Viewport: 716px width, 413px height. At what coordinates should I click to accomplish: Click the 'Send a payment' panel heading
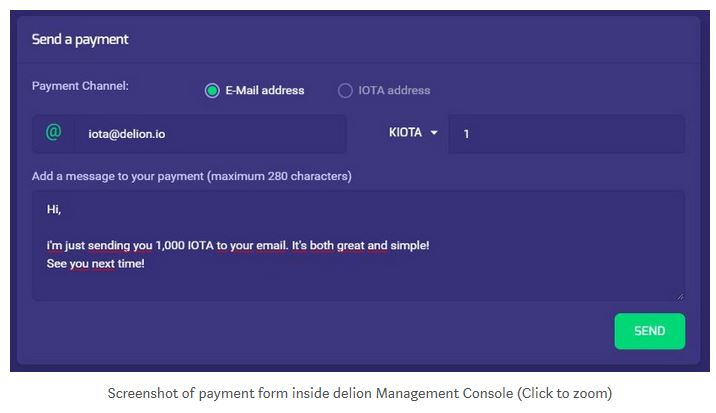pyautogui.click(x=80, y=39)
